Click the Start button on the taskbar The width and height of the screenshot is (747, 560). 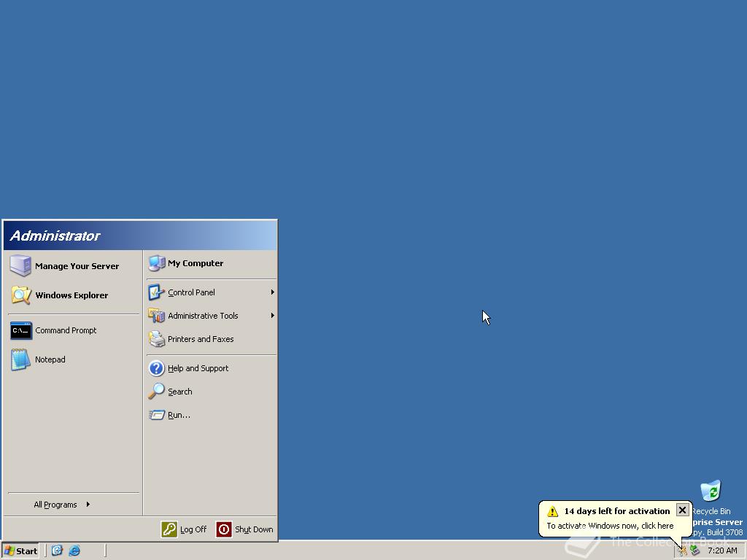pos(20,551)
